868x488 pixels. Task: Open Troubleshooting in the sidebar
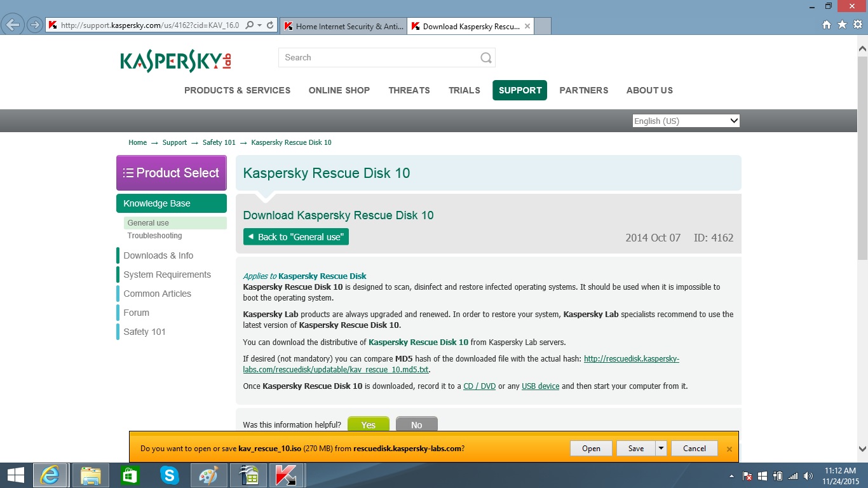pyautogui.click(x=154, y=236)
